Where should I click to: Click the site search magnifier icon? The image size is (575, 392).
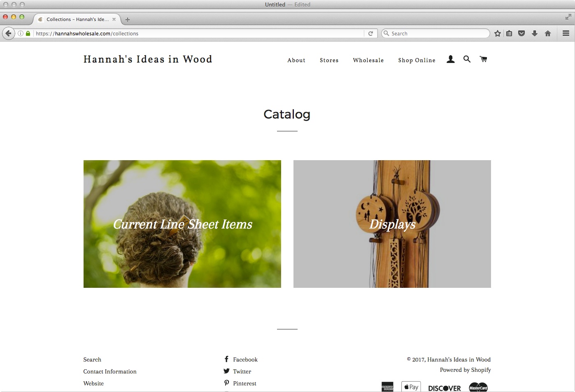[x=467, y=59]
